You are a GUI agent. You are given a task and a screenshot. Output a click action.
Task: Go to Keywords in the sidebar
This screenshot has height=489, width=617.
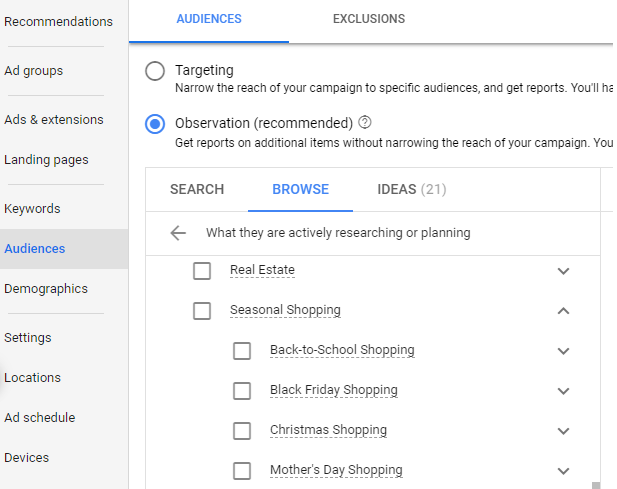(x=32, y=209)
